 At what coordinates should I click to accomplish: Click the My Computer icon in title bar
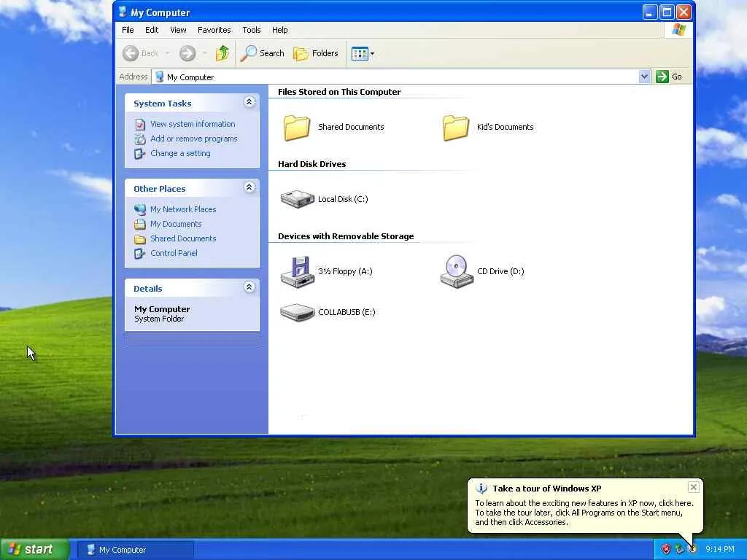coord(123,12)
